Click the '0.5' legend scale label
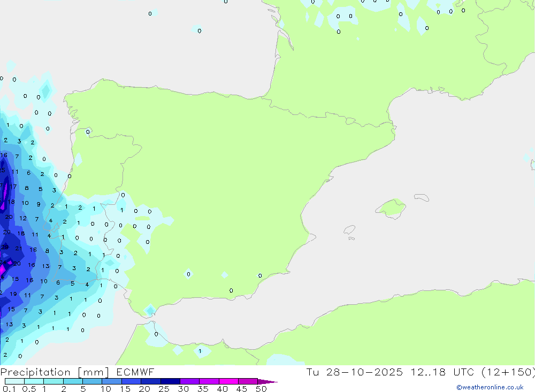 (x=29, y=389)
